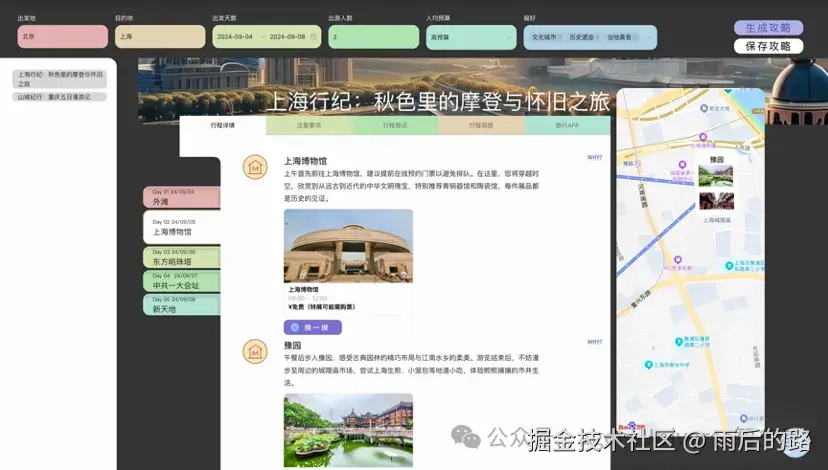Select Day 05 新天地

[x=182, y=304]
